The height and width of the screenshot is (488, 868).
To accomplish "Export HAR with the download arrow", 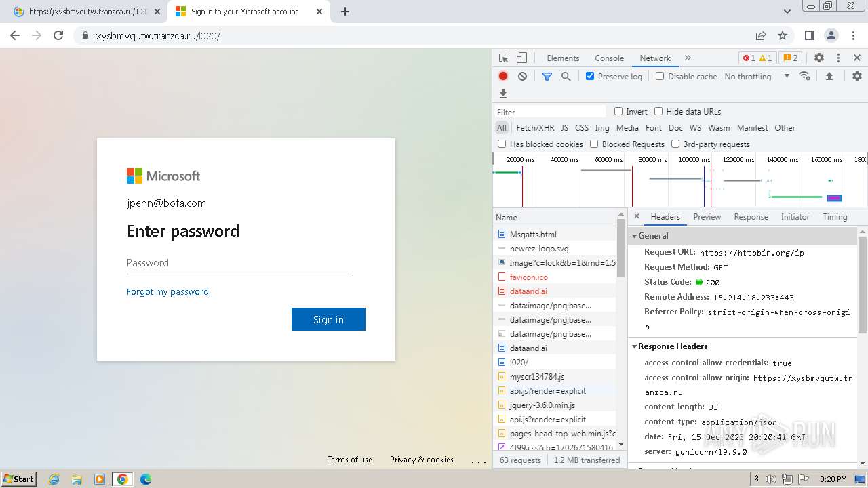I will [503, 94].
